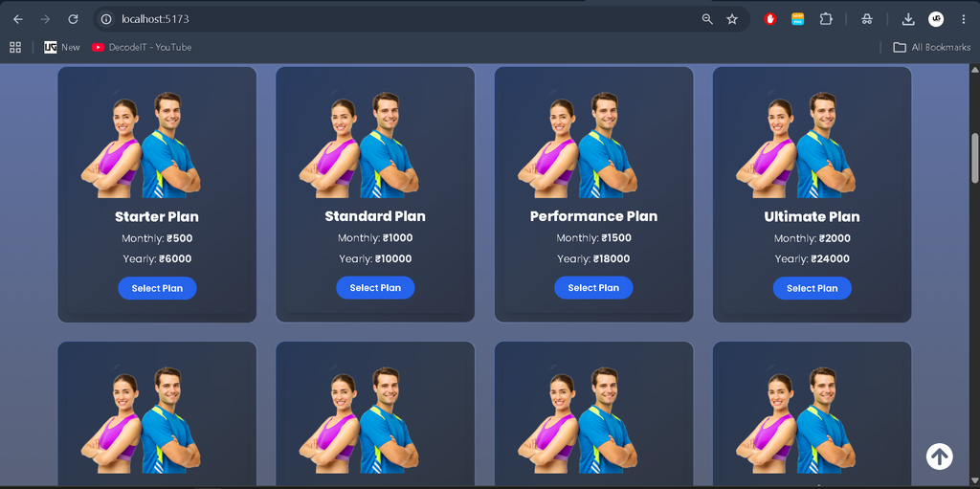Open the All Bookmarks folder
Image resolution: width=980 pixels, height=489 pixels.
coord(932,48)
